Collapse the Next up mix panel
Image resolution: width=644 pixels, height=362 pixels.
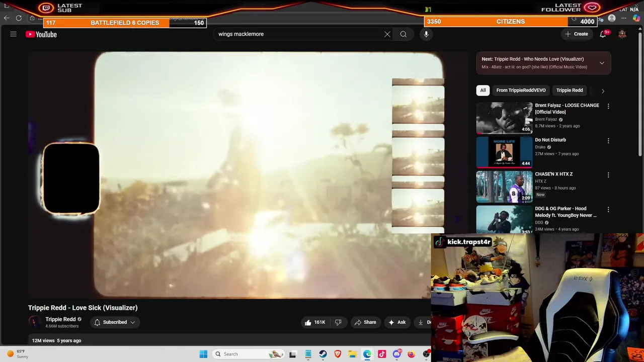point(602,63)
